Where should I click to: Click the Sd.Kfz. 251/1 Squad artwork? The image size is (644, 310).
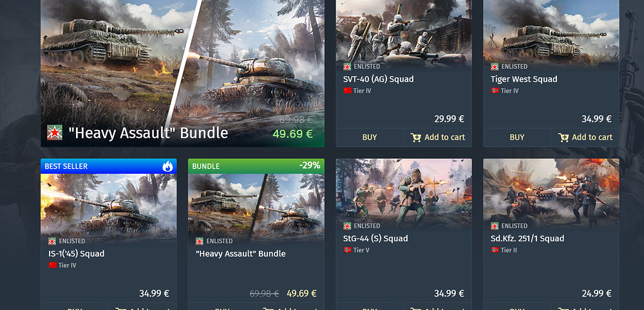pyautogui.click(x=551, y=194)
